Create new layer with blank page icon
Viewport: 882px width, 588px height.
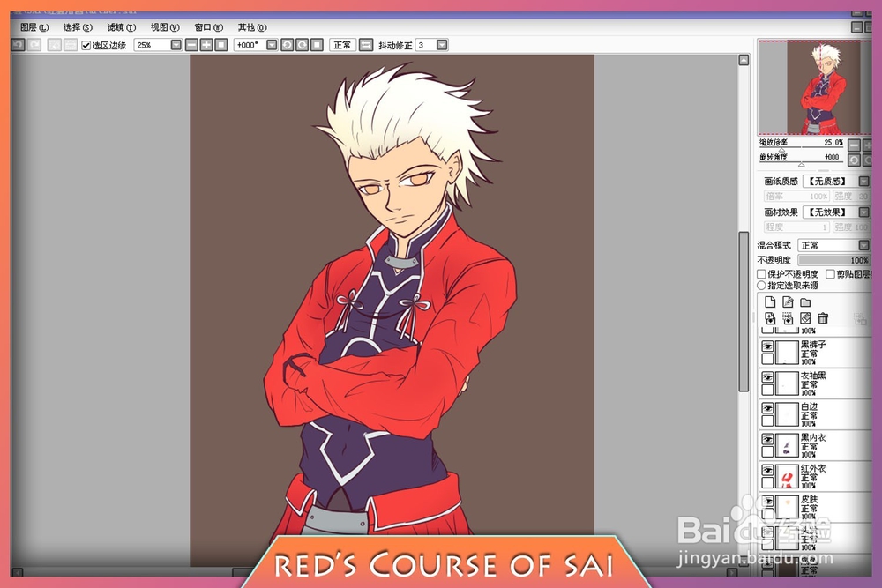[x=770, y=301]
